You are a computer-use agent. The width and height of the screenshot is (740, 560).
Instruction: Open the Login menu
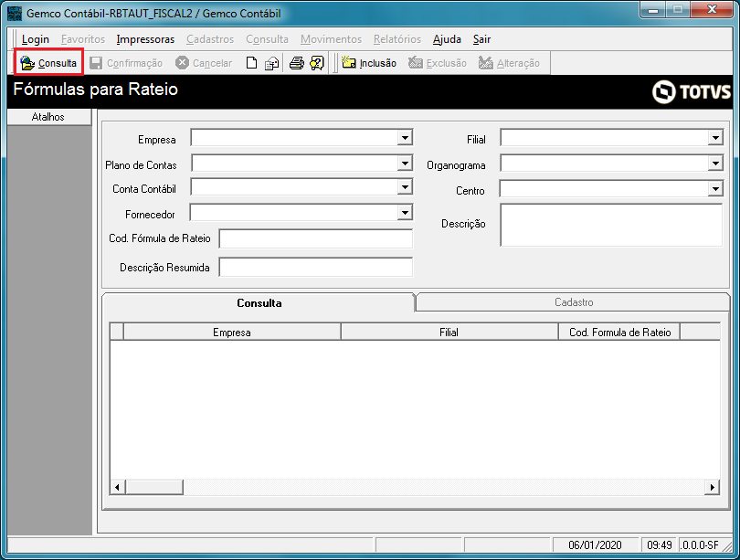coord(36,39)
